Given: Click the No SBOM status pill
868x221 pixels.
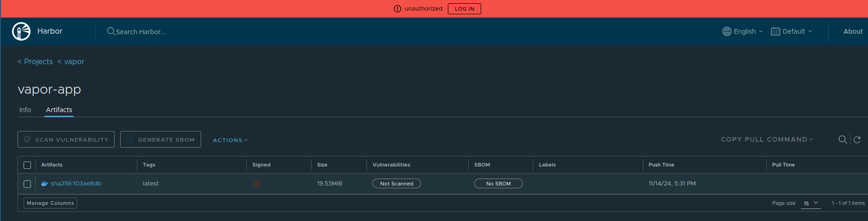Looking at the screenshot, I should click(498, 184).
